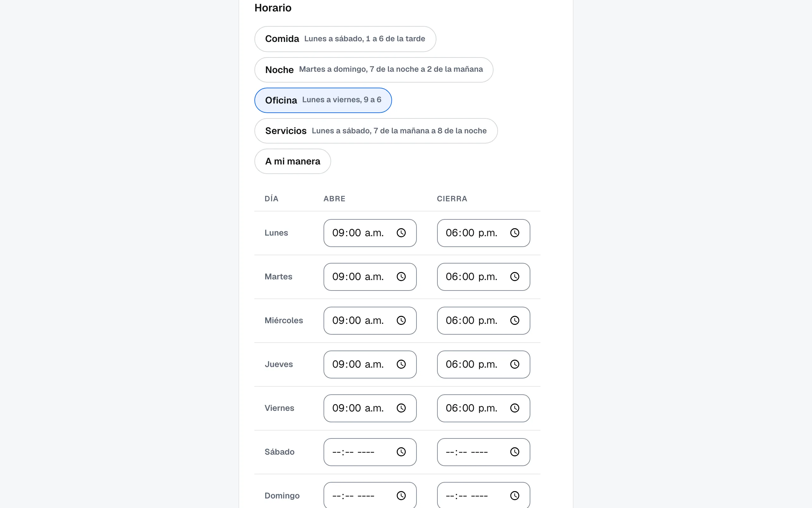Image resolution: width=812 pixels, height=508 pixels.
Task: Select the Noche schedule preset
Action: [373, 70]
